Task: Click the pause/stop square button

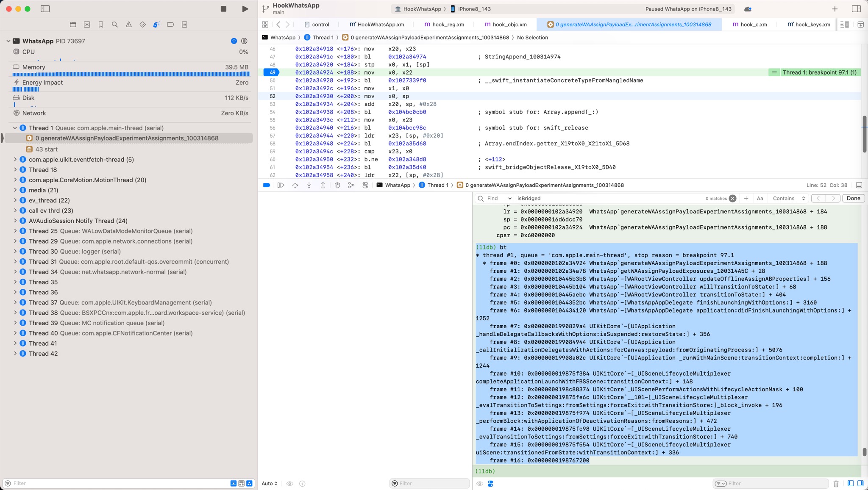Action: click(223, 8)
